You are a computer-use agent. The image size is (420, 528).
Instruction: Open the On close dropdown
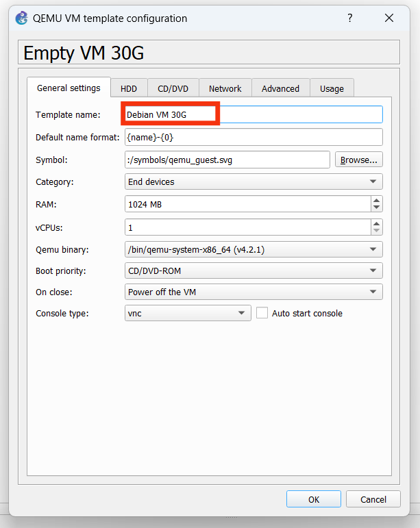(x=253, y=292)
